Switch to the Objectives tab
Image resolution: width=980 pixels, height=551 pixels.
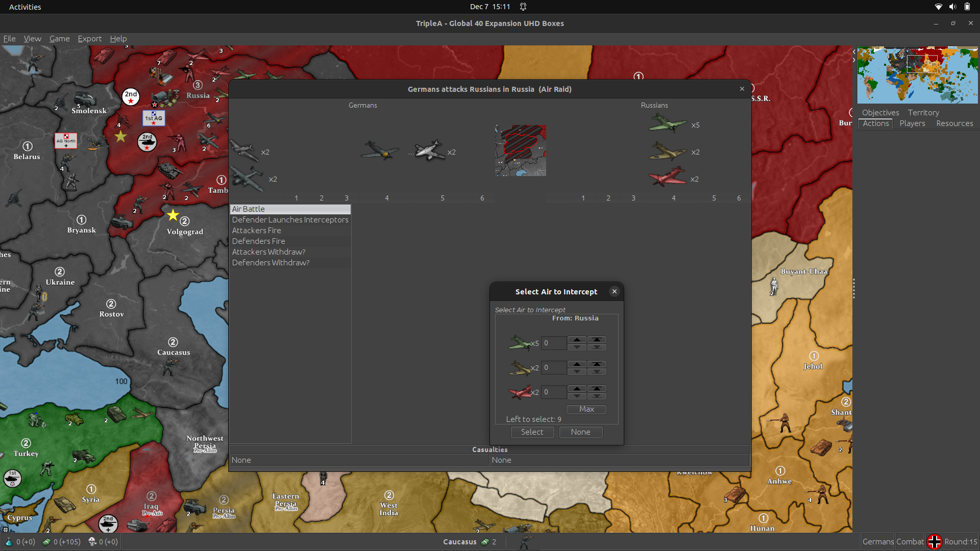tap(880, 113)
